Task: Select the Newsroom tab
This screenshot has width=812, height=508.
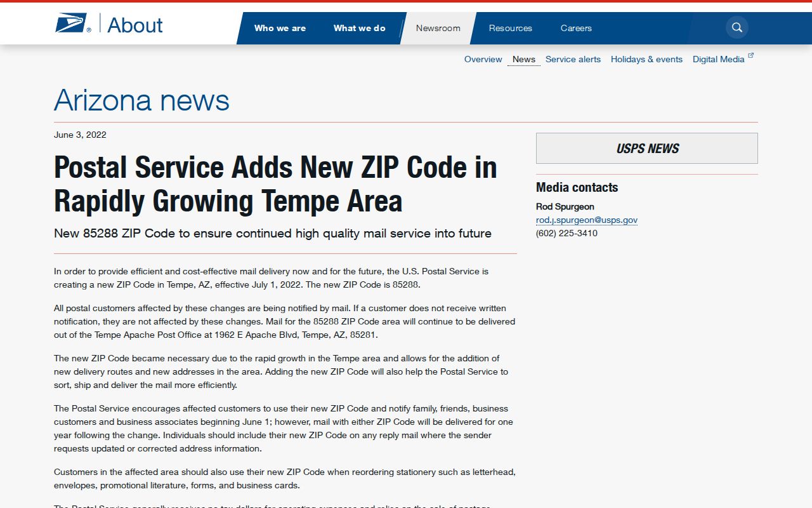Action: pos(438,28)
